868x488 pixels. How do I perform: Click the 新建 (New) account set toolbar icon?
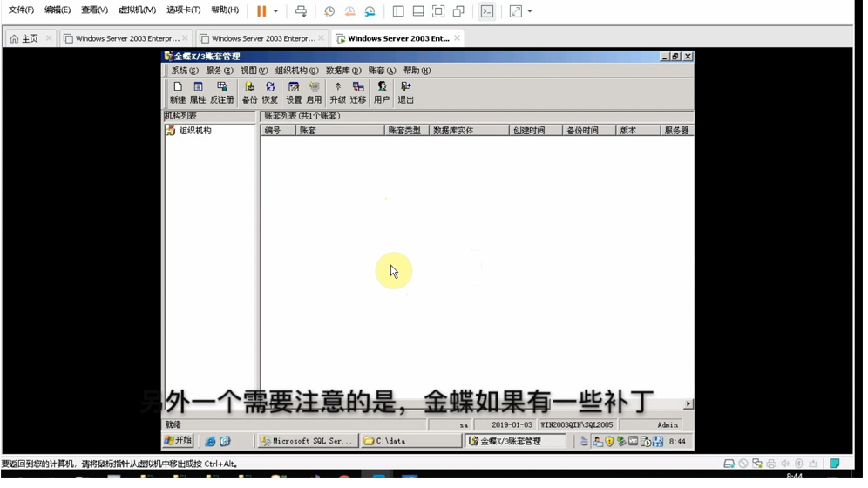tap(178, 92)
